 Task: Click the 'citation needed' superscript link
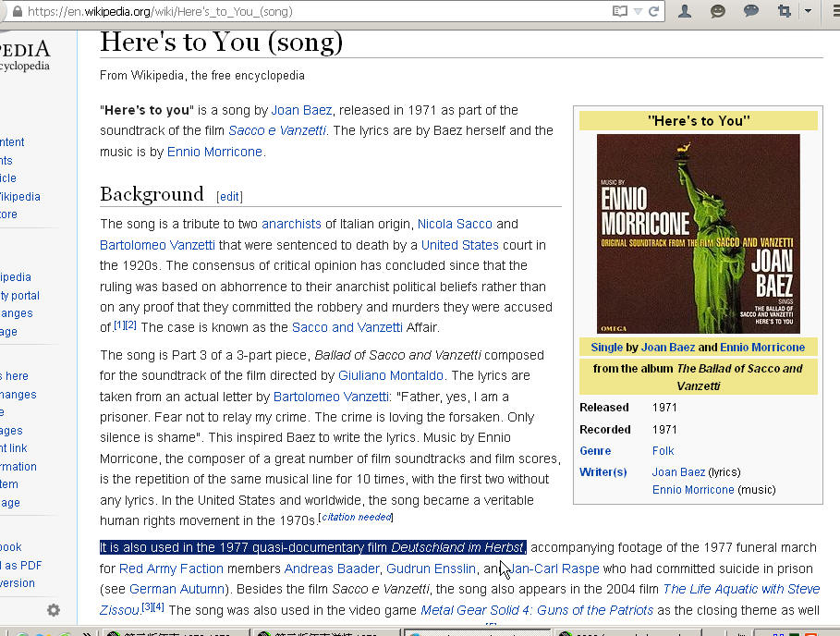(x=357, y=517)
